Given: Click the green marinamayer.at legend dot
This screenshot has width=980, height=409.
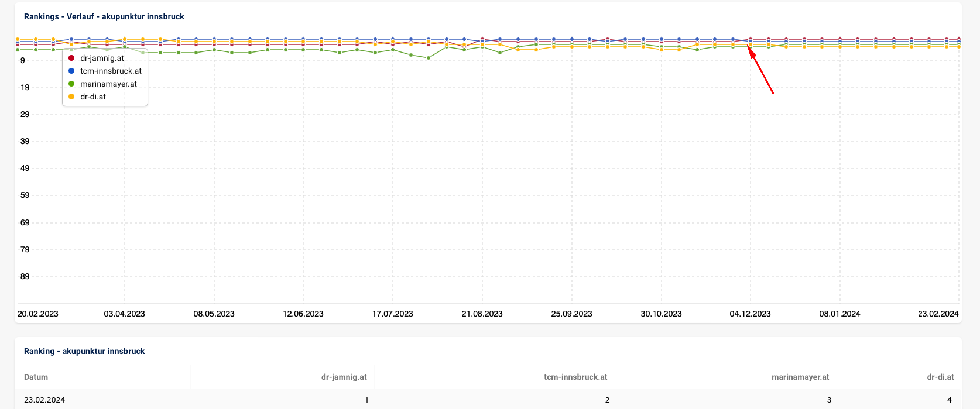Looking at the screenshot, I should pyautogui.click(x=71, y=84).
